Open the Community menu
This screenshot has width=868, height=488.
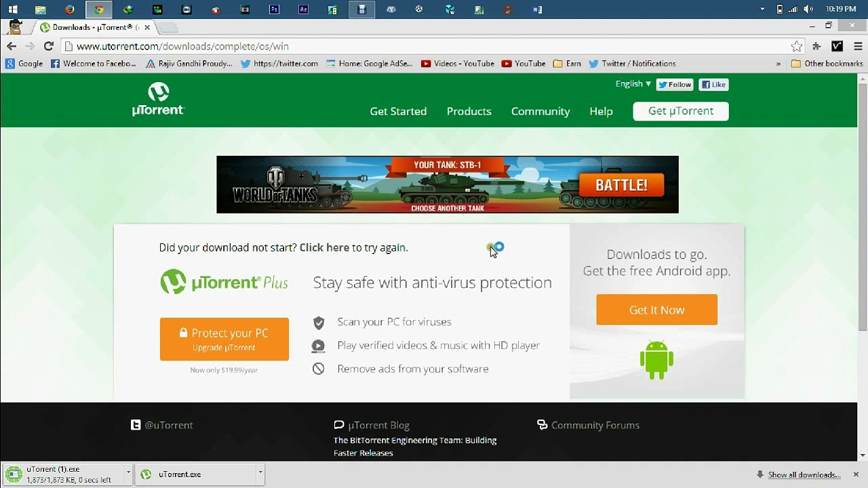[x=540, y=111]
